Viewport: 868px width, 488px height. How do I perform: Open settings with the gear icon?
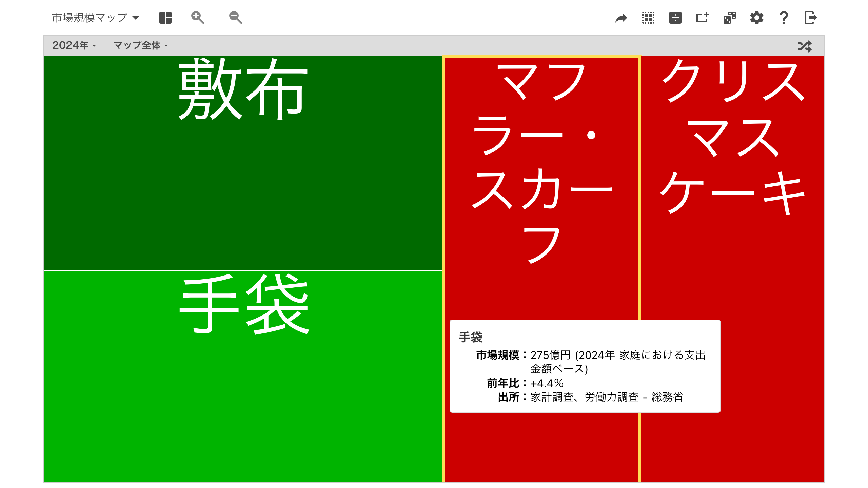pos(757,18)
